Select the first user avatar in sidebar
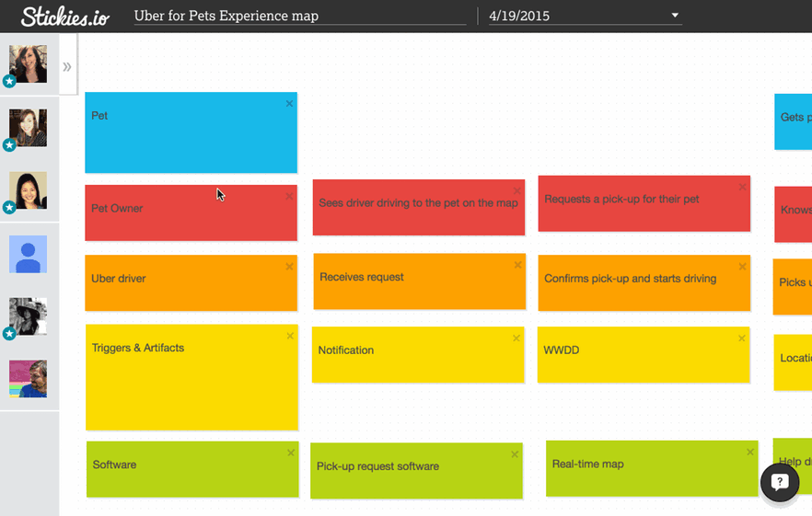This screenshot has height=516, width=812. (x=28, y=64)
